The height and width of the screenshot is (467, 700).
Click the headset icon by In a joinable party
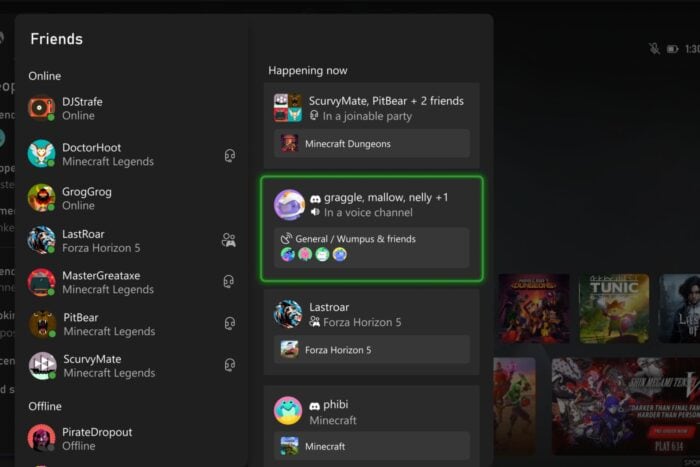(314, 116)
